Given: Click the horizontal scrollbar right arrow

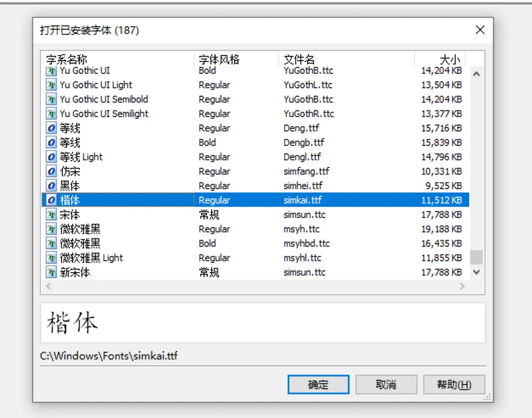Looking at the screenshot, I should point(463,286).
